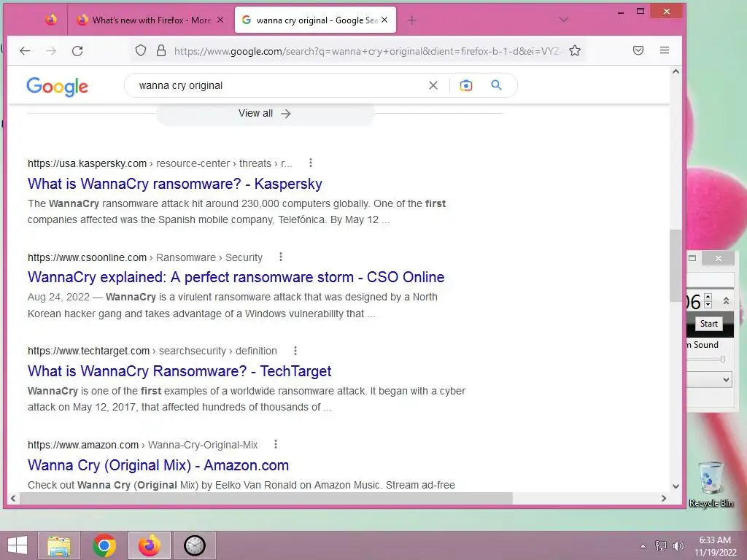747x560 pixels.
Task: Open Recycle Bin desktop icon
Action: (711, 484)
